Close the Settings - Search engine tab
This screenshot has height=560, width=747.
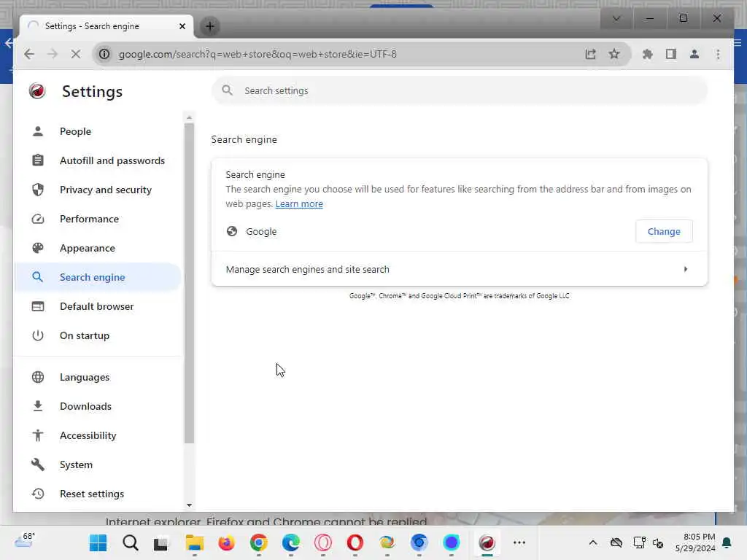click(182, 26)
